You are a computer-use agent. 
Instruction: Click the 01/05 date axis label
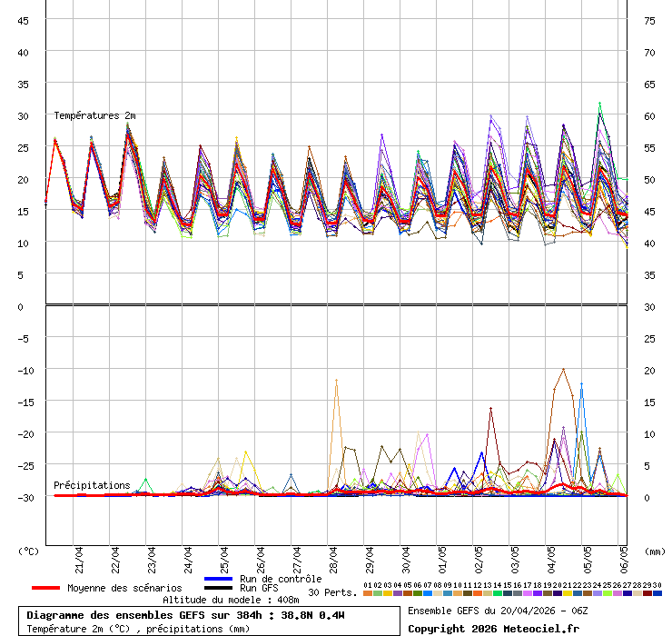pos(442,555)
